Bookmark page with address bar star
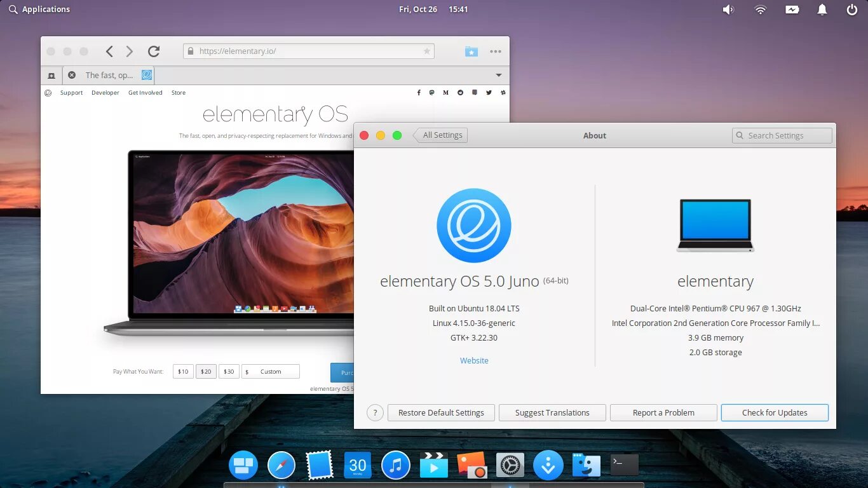This screenshot has height=488, width=868. point(427,51)
